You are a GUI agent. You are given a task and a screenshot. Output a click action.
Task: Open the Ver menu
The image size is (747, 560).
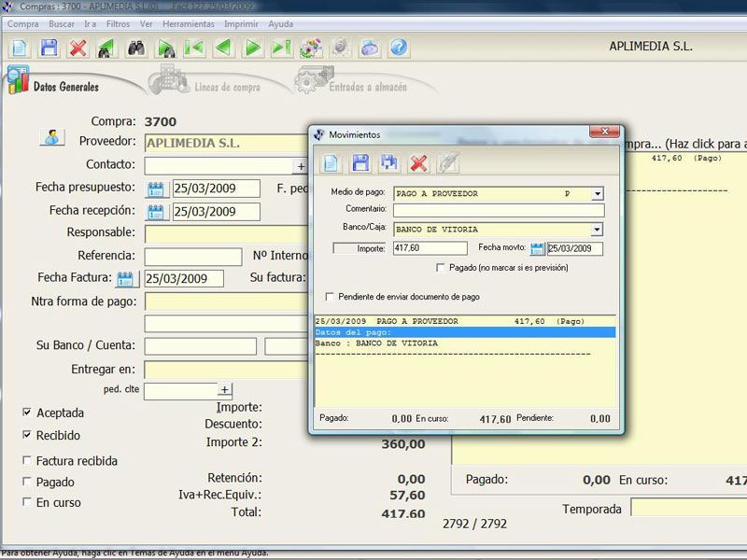pos(147,24)
